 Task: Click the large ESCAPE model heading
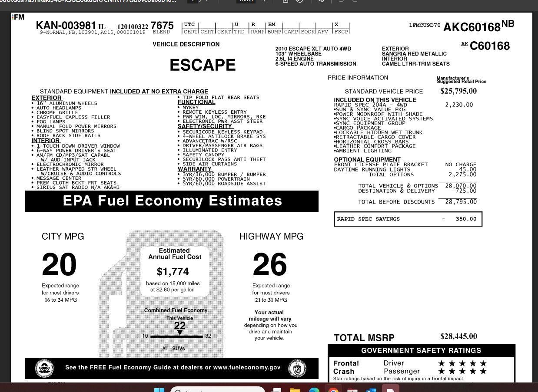pyautogui.click(x=203, y=65)
